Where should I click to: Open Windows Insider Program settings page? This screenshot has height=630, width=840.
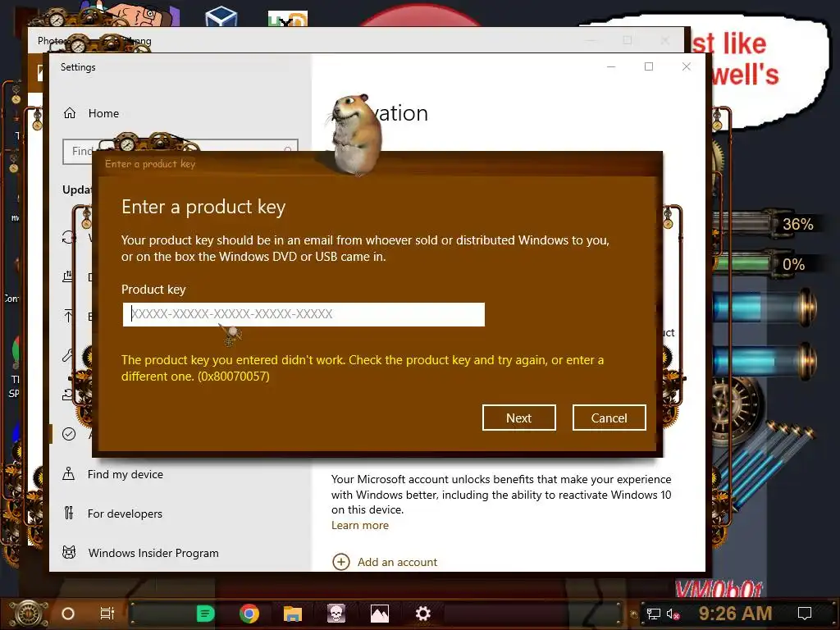[x=153, y=553]
